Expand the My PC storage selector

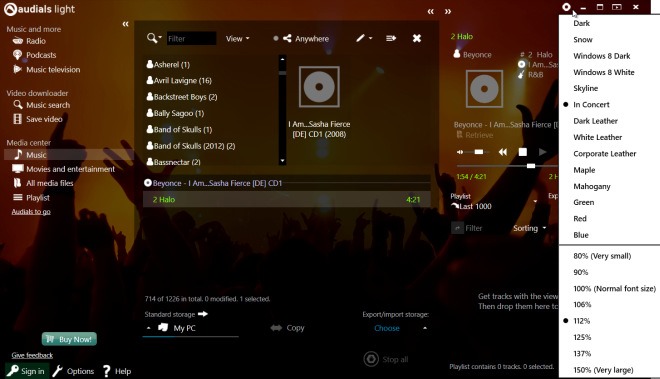[149, 328]
